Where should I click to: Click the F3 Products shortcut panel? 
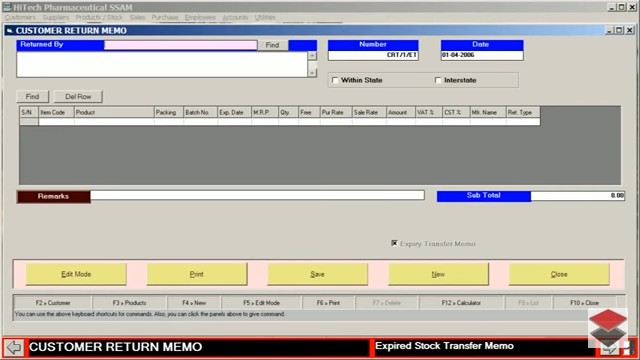129,303
